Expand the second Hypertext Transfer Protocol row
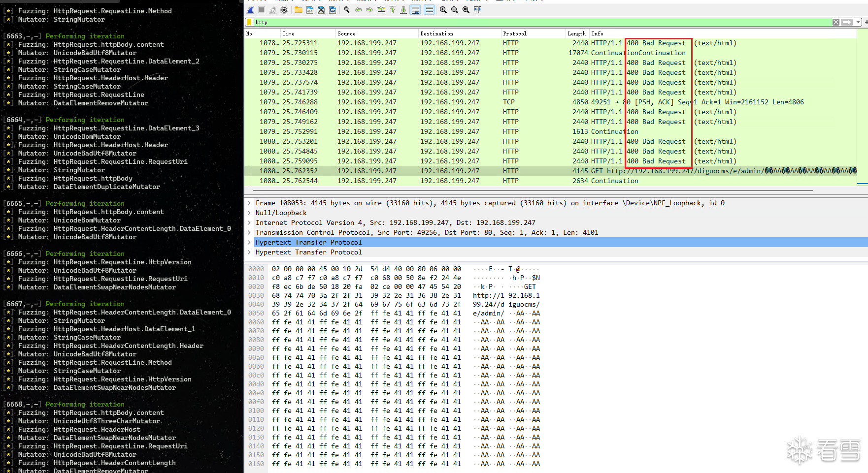Screen dimensions: 868x473 coord(249,252)
